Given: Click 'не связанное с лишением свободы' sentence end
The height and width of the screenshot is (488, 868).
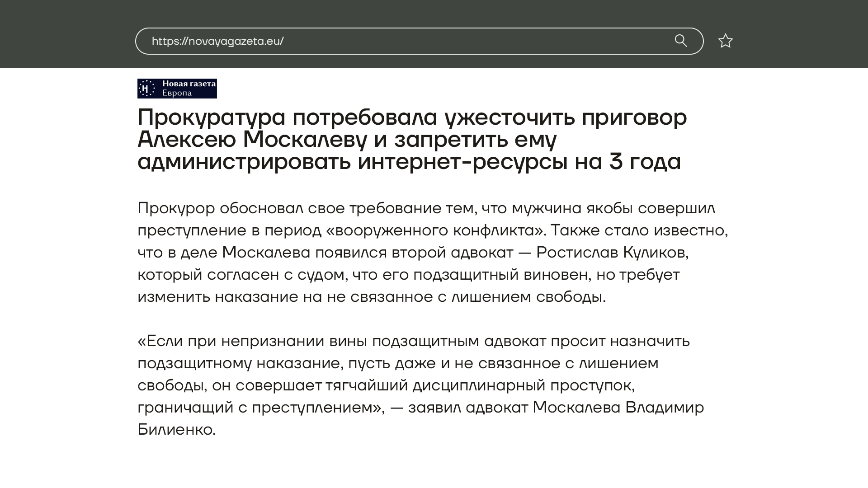Looking at the screenshot, I should 466,297.
